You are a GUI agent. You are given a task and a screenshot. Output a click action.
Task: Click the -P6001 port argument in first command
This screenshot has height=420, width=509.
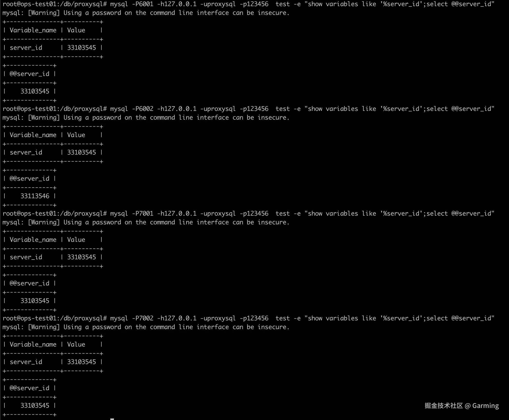tap(143, 4)
